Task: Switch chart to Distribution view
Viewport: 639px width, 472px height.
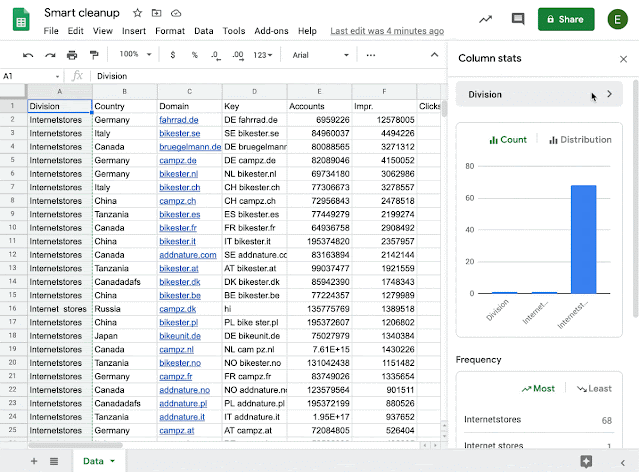Action: click(x=580, y=140)
